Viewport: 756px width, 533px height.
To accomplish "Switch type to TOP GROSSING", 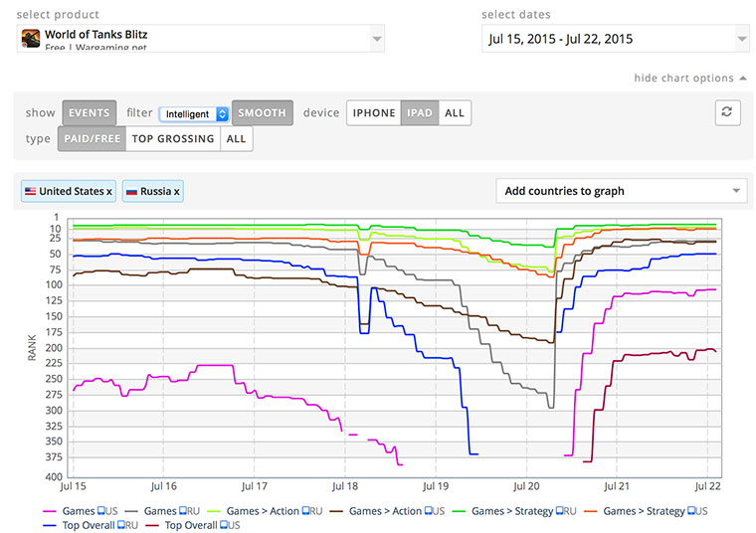I will point(173,139).
